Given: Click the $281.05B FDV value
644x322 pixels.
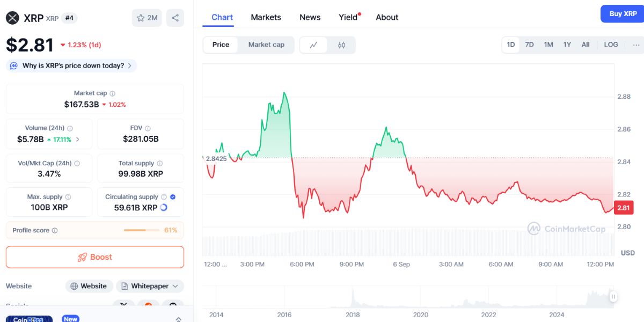Looking at the screenshot, I should [x=141, y=139].
